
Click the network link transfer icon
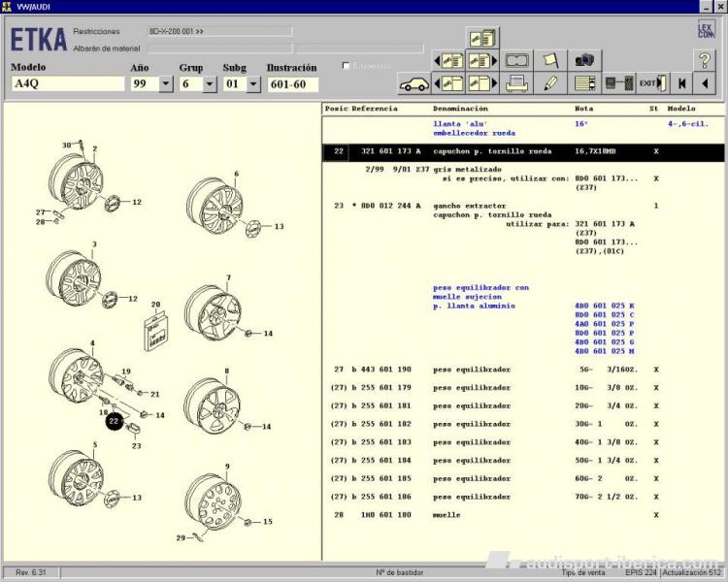(x=618, y=83)
